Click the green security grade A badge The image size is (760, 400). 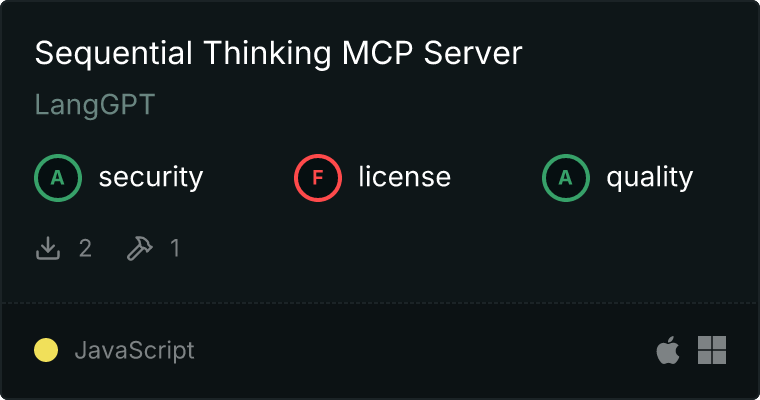(58, 178)
